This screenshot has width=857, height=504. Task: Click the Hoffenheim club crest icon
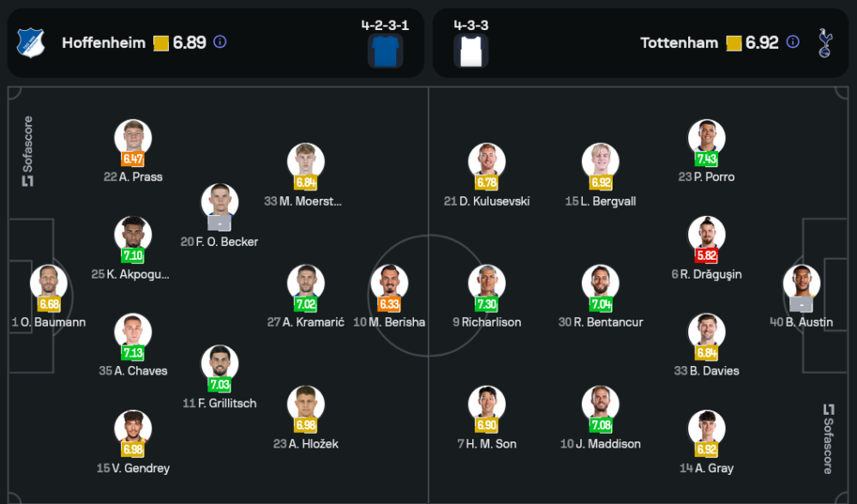point(31,43)
